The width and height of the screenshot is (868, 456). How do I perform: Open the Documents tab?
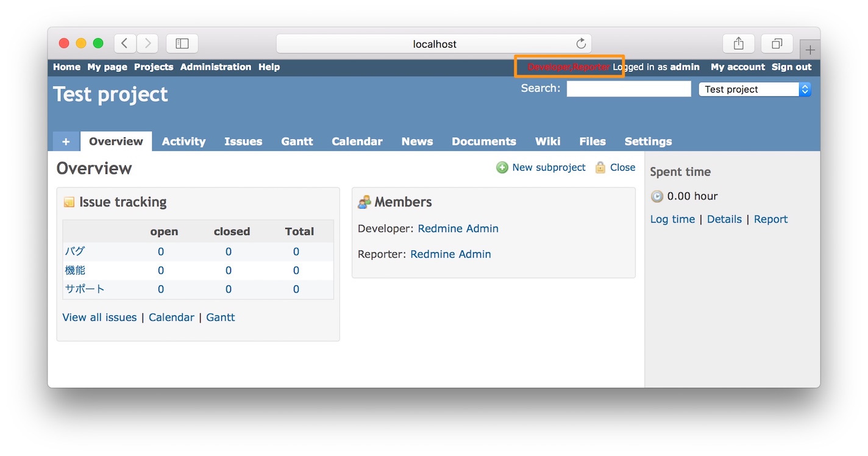pyautogui.click(x=484, y=141)
